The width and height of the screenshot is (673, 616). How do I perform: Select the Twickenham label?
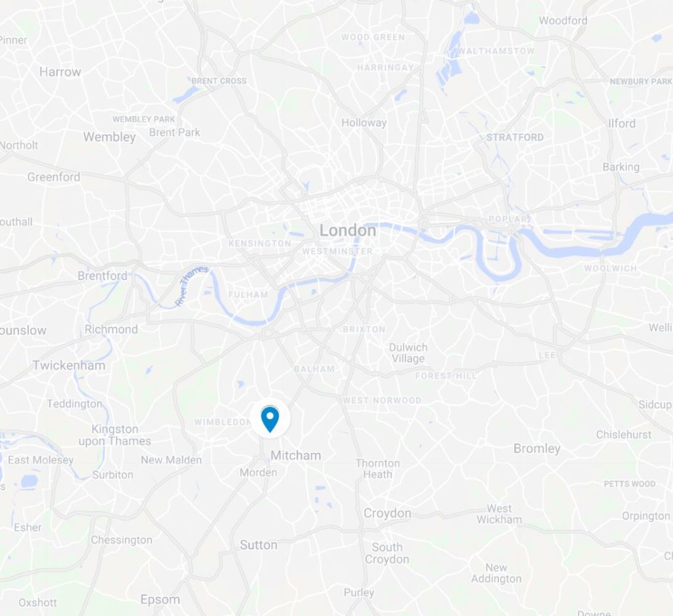click(69, 366)
